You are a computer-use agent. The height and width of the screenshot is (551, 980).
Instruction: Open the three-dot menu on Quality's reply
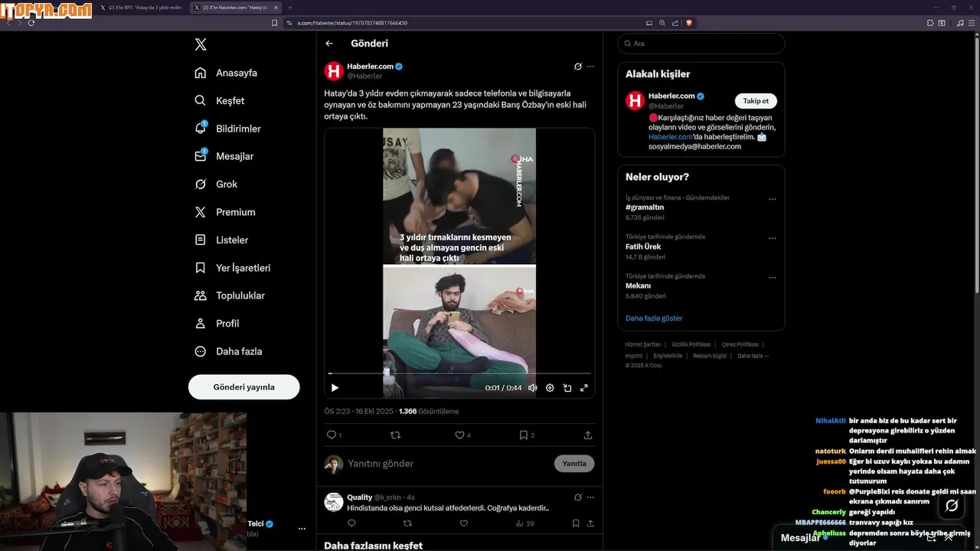tap(590, 497)
